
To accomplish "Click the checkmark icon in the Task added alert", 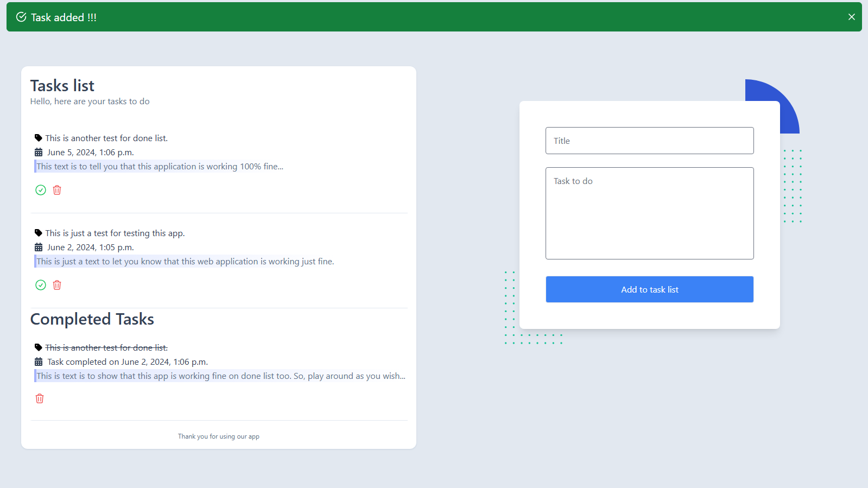I will point(21,17).
